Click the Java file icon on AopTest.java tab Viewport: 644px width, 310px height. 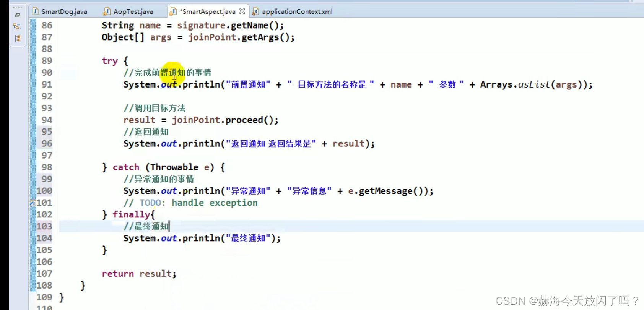tap(107, 11)
